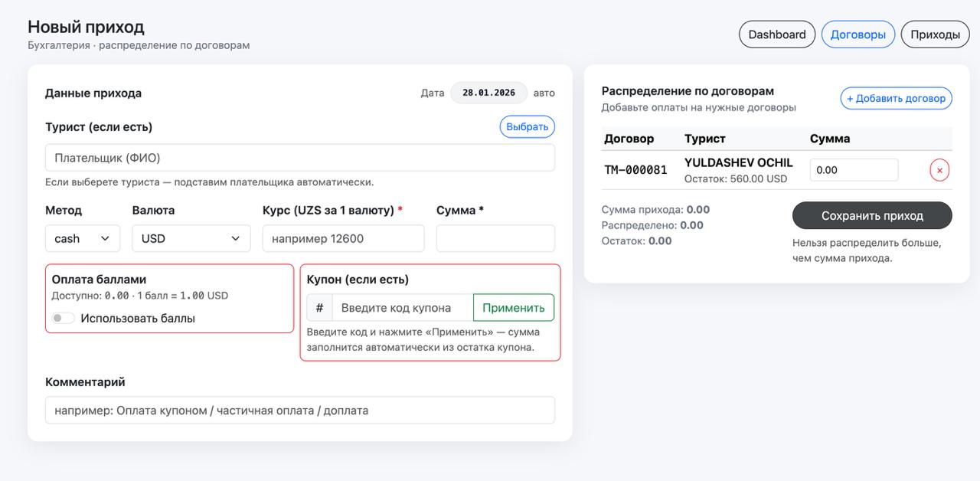Click the Применить coupon button
This screenshot has width=980, height=481.
pos(513,308)
